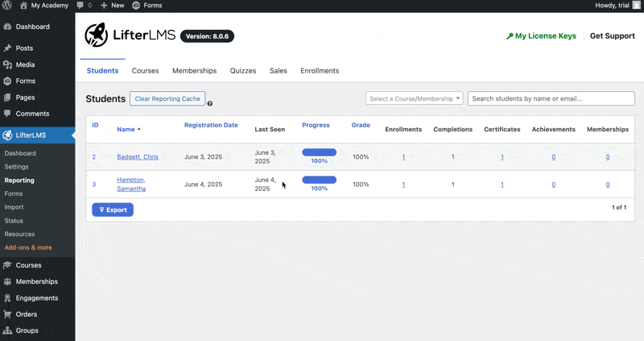Click the Comments sidebar icon

(7, 114)
